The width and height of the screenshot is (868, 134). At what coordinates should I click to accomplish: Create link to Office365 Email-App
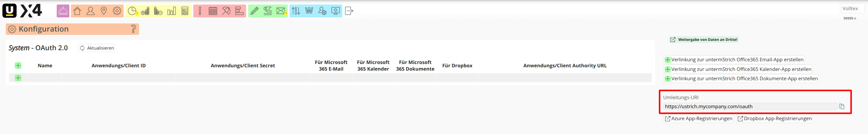[733, 60]
